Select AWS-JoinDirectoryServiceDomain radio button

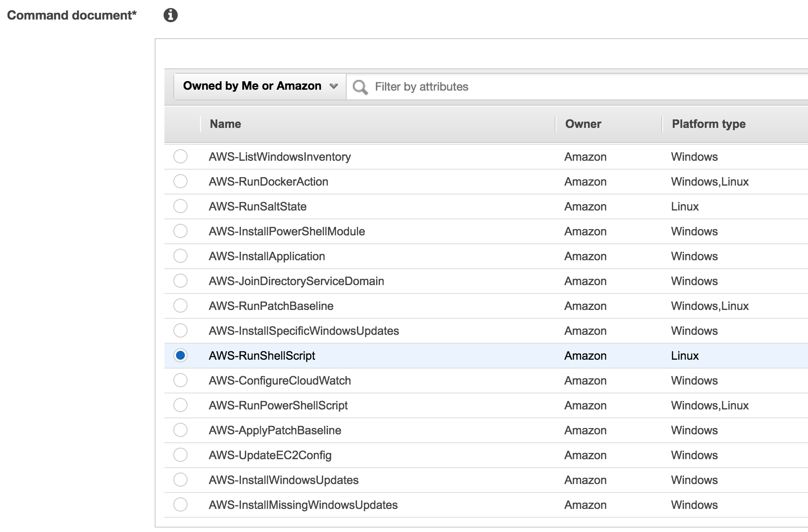(x=180, y=281)
